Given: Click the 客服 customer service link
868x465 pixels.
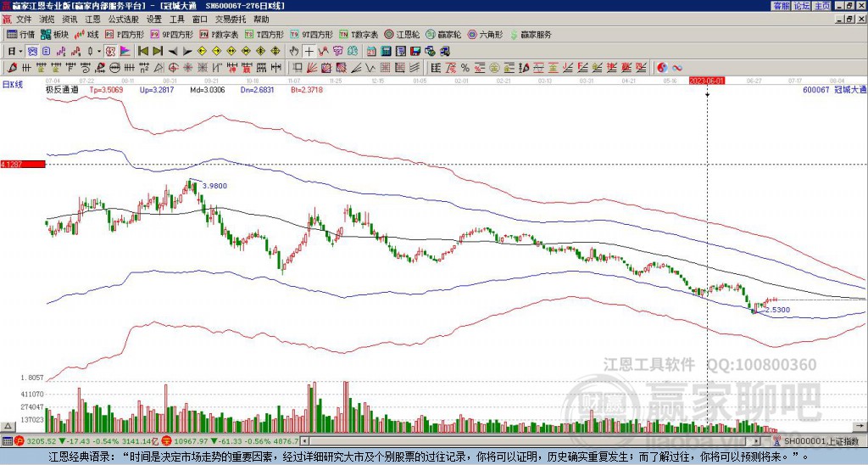Looking at the screenshot, I should (781, 6).
